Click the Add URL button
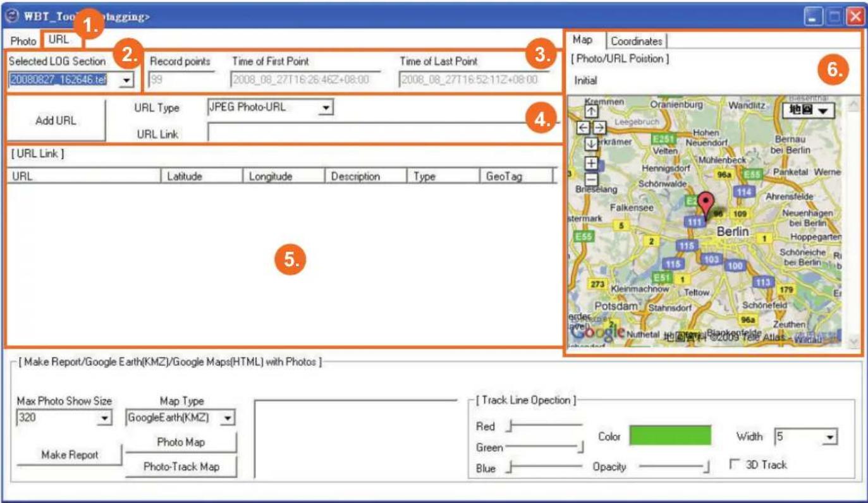This screenshot has height=503, width=868. click(x=56, y=120)
